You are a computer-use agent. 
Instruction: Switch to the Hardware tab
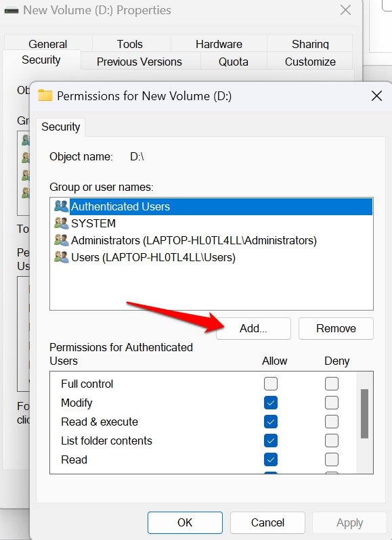[x=219, y=44]
